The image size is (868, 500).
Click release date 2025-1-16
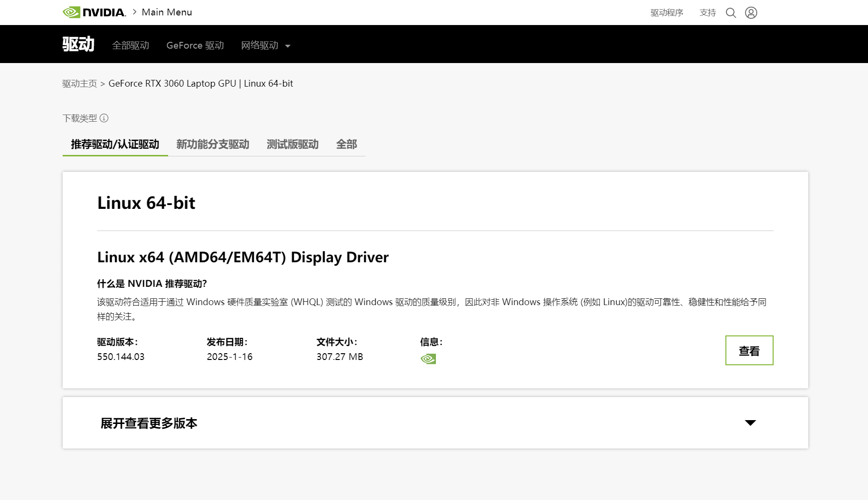coord(230,357)
